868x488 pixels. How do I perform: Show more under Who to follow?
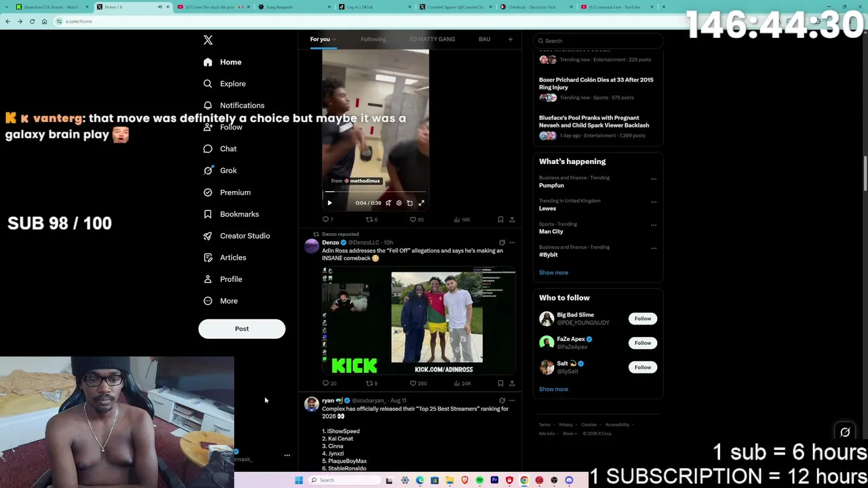553,389
